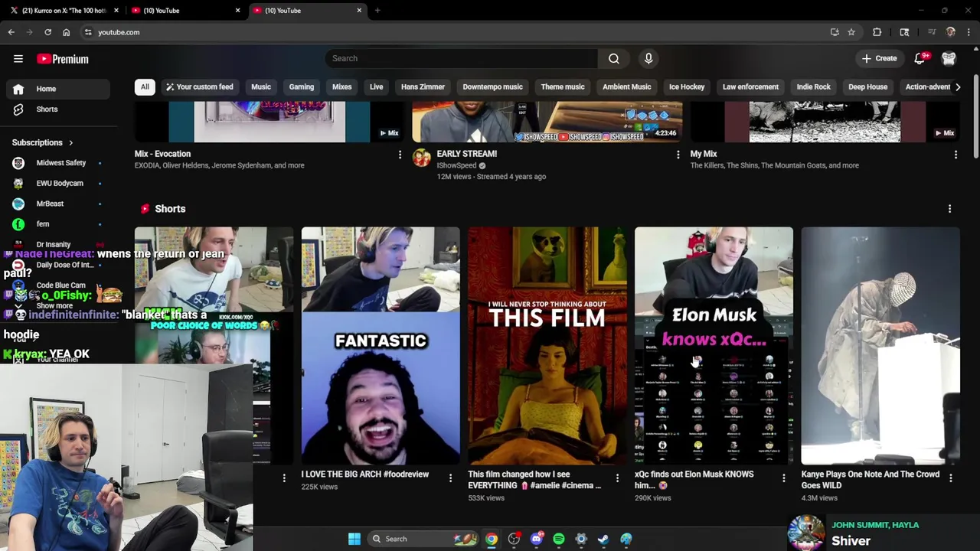Open options menu for Mix - Evocation
Image resolution: width=980 pixels, height=551 pixels.
(x=400, y=155)
